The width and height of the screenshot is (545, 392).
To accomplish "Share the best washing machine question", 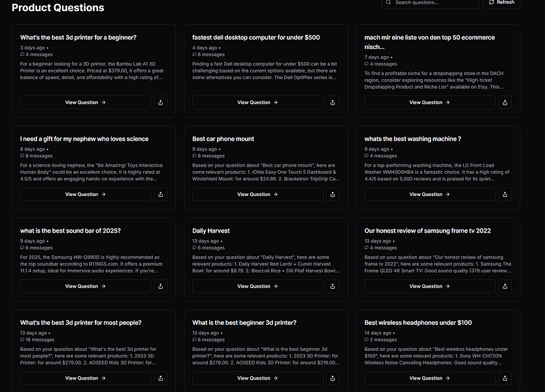I will pos(505,194).
